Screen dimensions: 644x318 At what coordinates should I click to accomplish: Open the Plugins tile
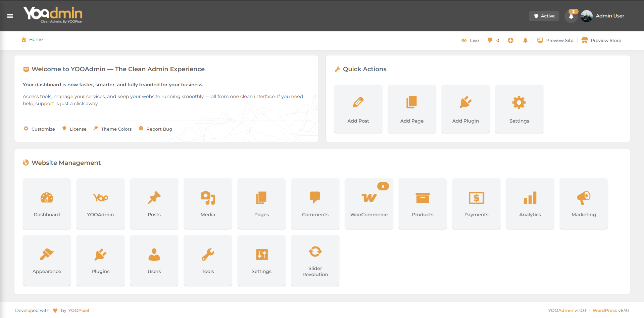coord(100,261)
